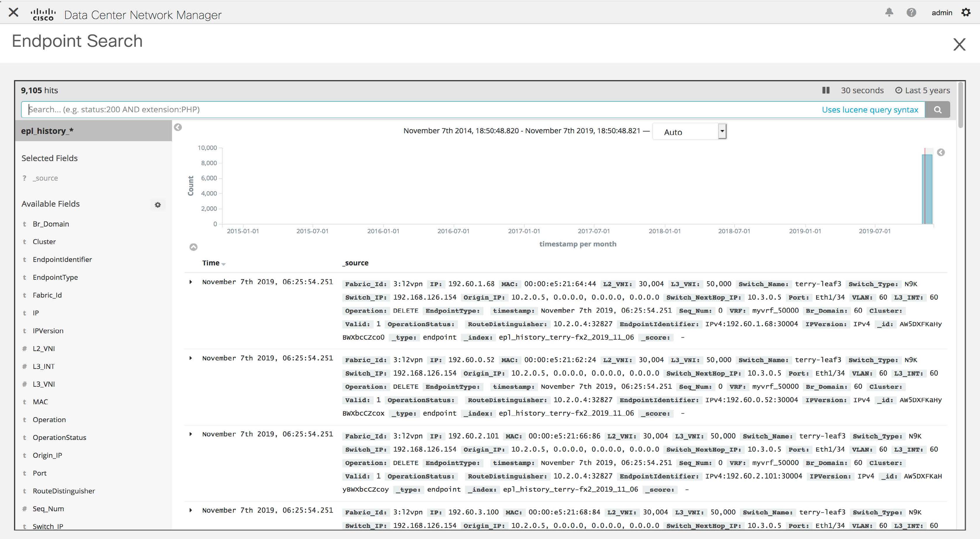Expand the 192.60.0.52 result row
980x539 pixels.
click(191, 358)
